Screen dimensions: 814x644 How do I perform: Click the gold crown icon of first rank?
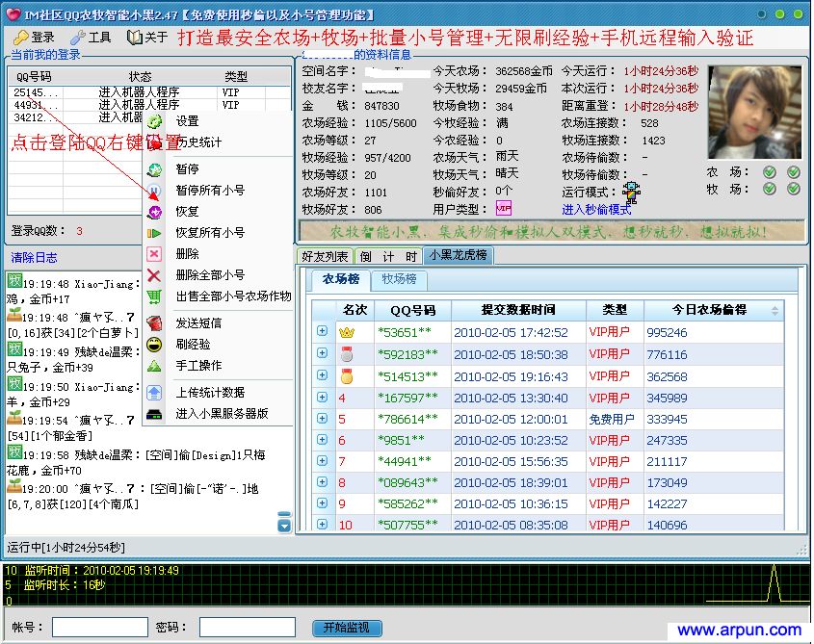tap(346, 333)
